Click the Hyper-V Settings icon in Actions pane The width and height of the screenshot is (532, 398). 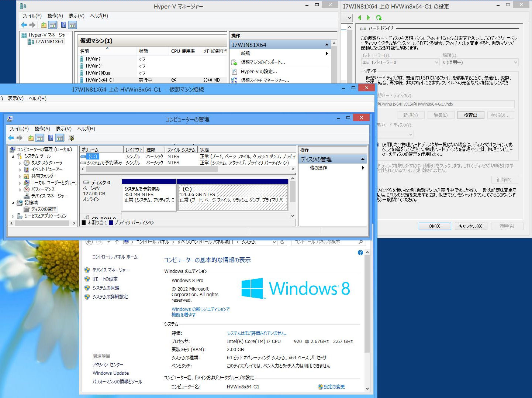click(234, 72)
